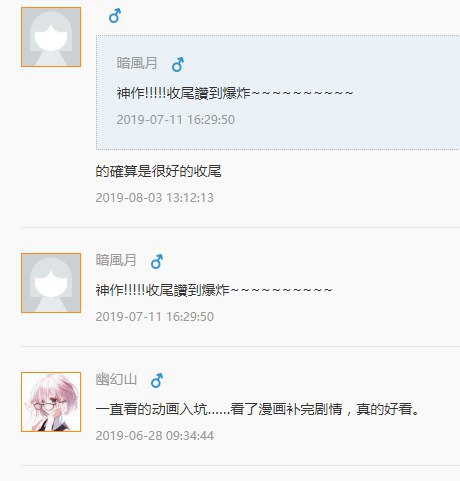Image resolution: width=460 pixels, height=481 pixels.
Task: Click the male icon inside quoted 暗風月 block
Action: click(178, 64)
